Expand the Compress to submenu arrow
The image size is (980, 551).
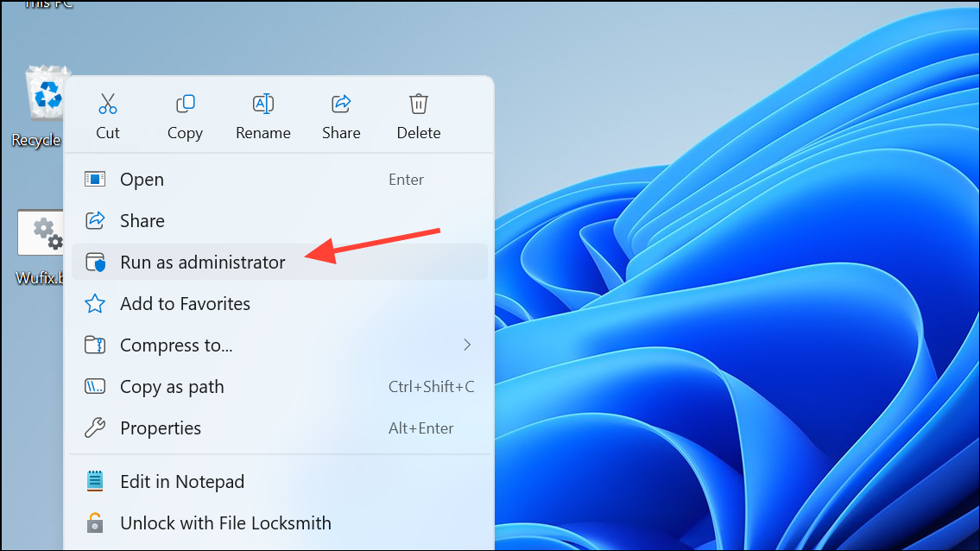coord(467,345)
